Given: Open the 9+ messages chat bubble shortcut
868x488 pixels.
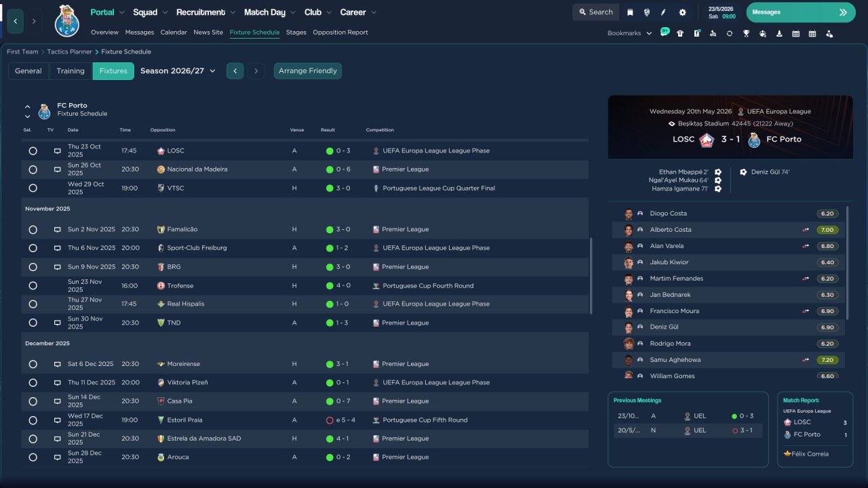Looking at the screenshot, I should coord(665,32).
